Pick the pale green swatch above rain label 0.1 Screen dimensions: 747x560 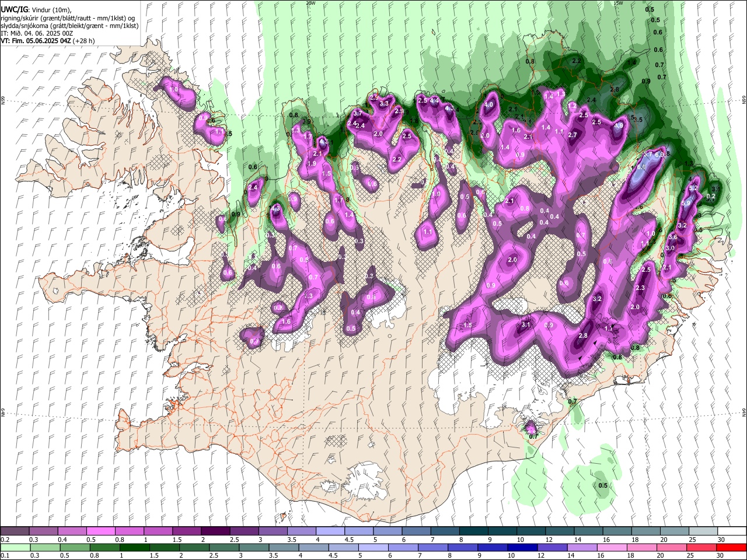click(15, 547)
